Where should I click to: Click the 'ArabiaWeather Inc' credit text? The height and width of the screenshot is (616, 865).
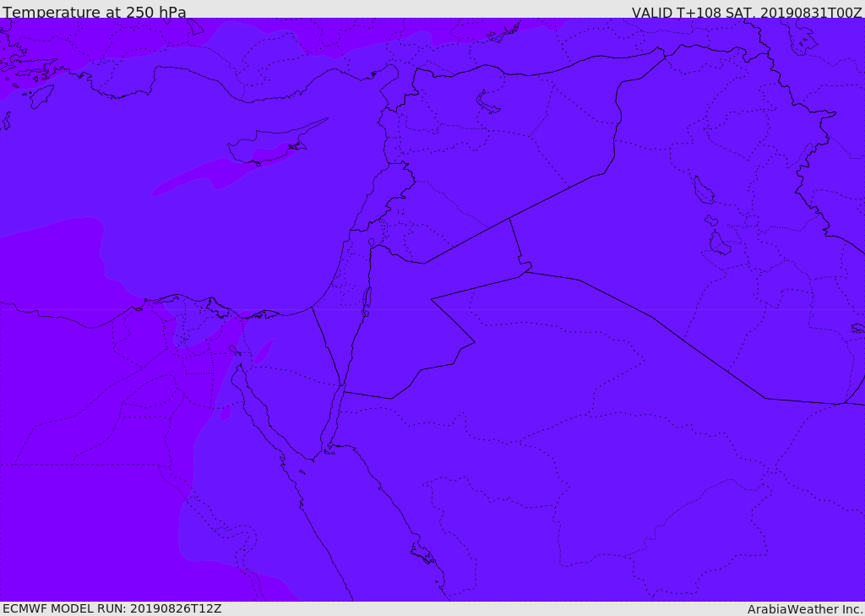(805, 609)
